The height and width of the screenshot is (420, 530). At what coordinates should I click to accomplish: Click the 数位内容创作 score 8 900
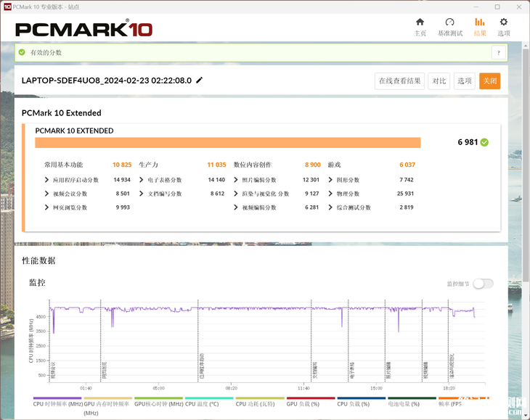313,165
